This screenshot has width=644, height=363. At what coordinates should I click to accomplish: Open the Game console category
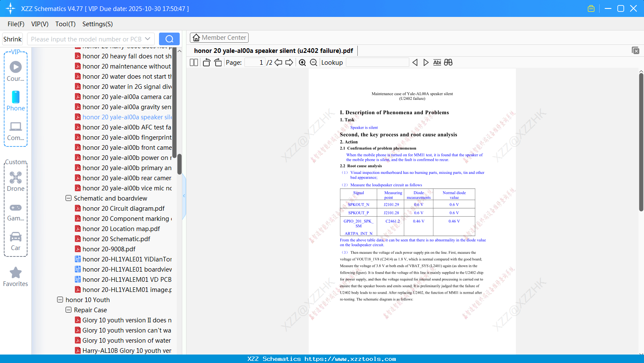(x=16, y=212)
